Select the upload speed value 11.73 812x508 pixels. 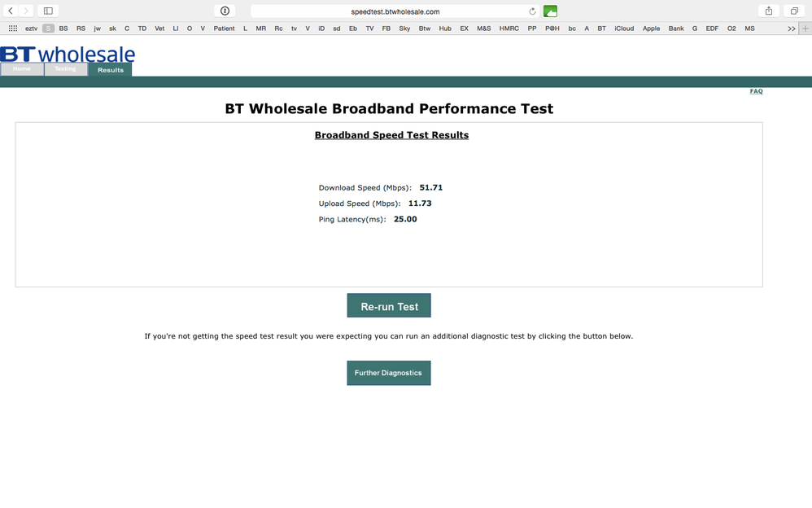tap(420, 204)
